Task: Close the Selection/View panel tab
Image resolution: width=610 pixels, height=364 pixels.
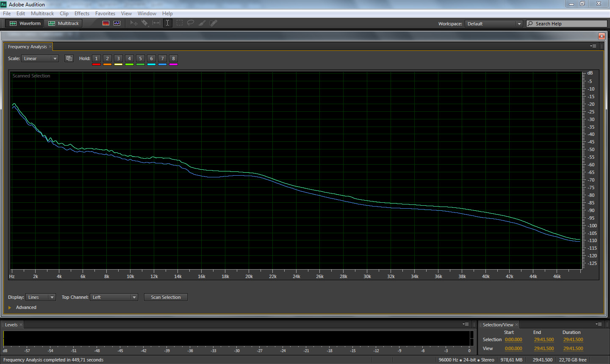Action: coord(516,325)
